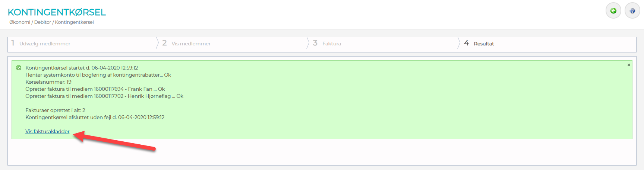Click Kontingentkørsel in the breadcrumb

[74, 22]
